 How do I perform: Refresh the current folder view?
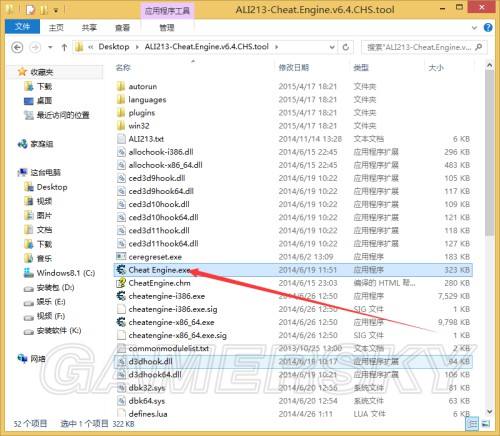pyautogui.click(x=346, y=47)
